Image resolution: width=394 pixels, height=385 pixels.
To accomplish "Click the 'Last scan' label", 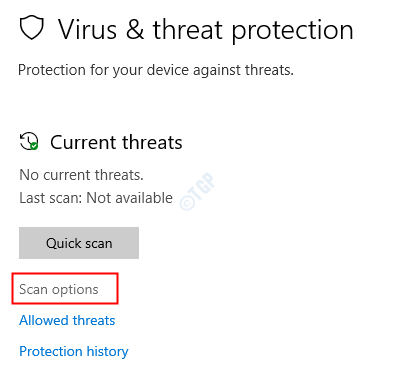I will tap(51, 198).
